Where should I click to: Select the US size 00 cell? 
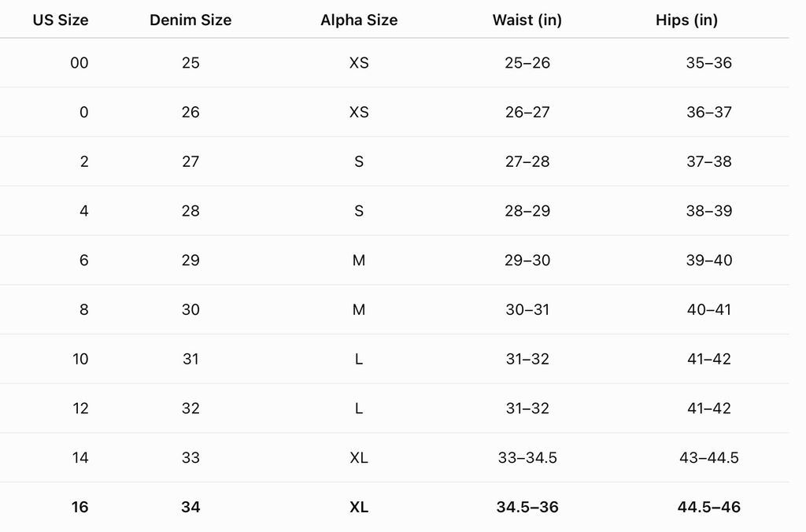[x=79, y=63]
